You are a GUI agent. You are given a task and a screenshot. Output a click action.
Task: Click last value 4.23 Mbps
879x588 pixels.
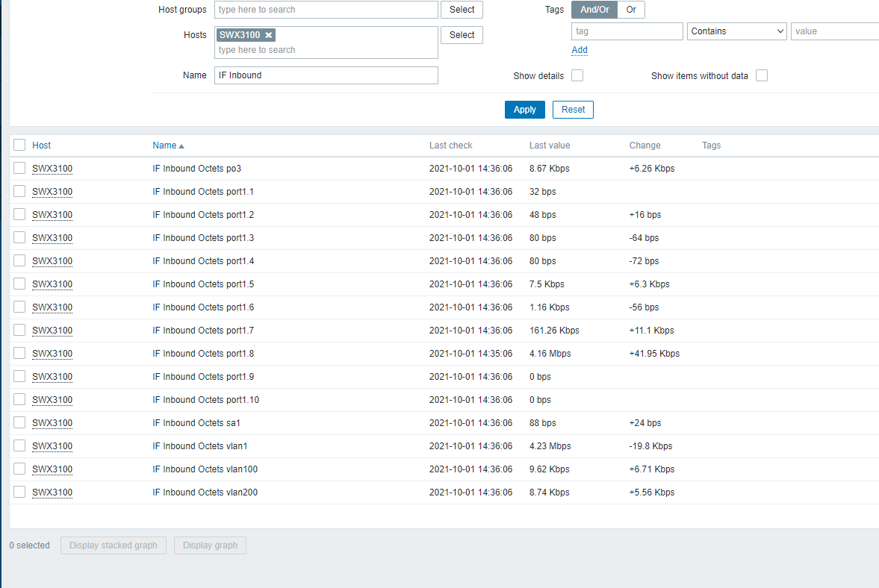click(550, 445)
